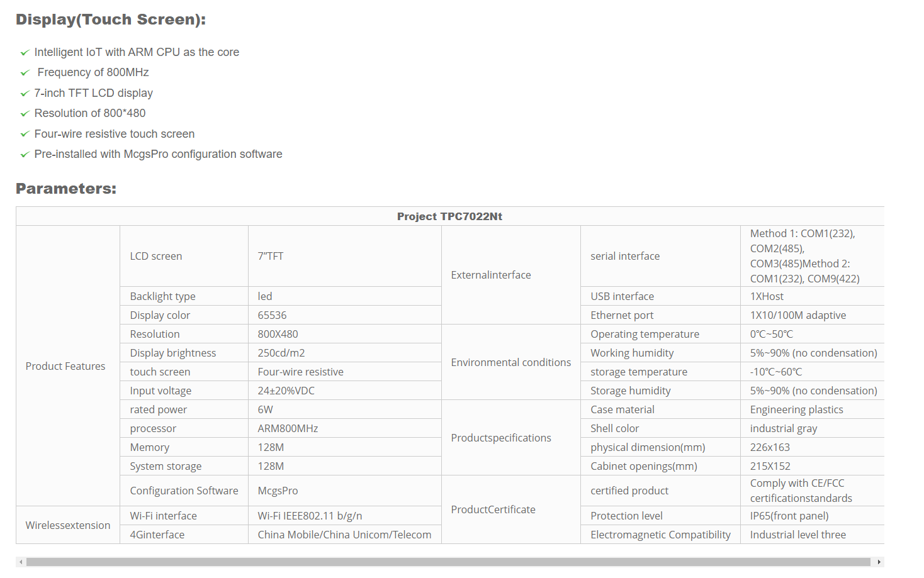Click the checkmark beside "Intelligent IoT with ARM CPU"
The height and width of the screenshot is (578, 924).
[25, 53]
